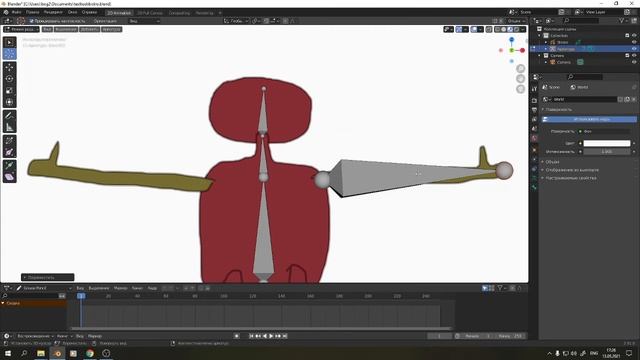Switch to solid shading mode
This screenshot has height=360, width=640.
point(504,29)
